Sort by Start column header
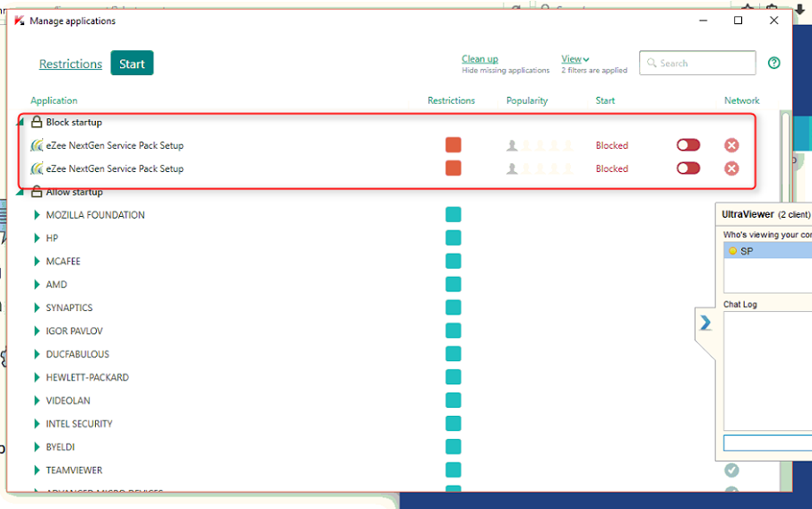Viewport: 812px width, 509px height. [605, 100]
